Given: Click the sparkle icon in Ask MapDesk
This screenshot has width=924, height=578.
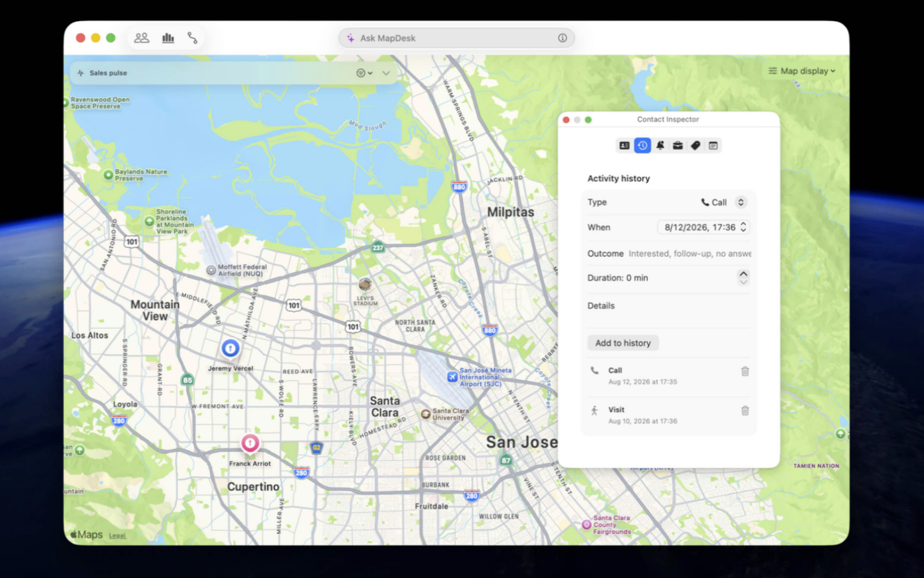Looking at the screenshot, I should pos(350,38).
